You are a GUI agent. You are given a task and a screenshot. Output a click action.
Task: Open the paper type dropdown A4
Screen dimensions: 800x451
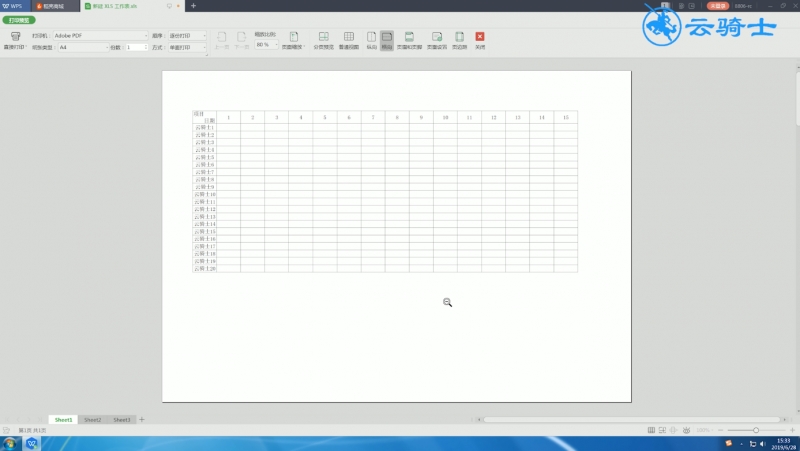click(83, 47)
